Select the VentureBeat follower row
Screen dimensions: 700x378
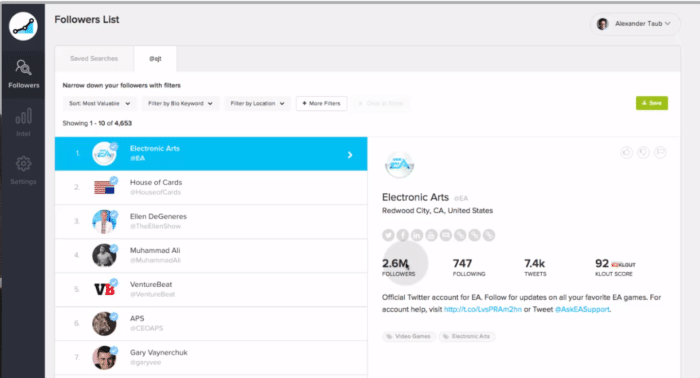[x=211, y=289]
